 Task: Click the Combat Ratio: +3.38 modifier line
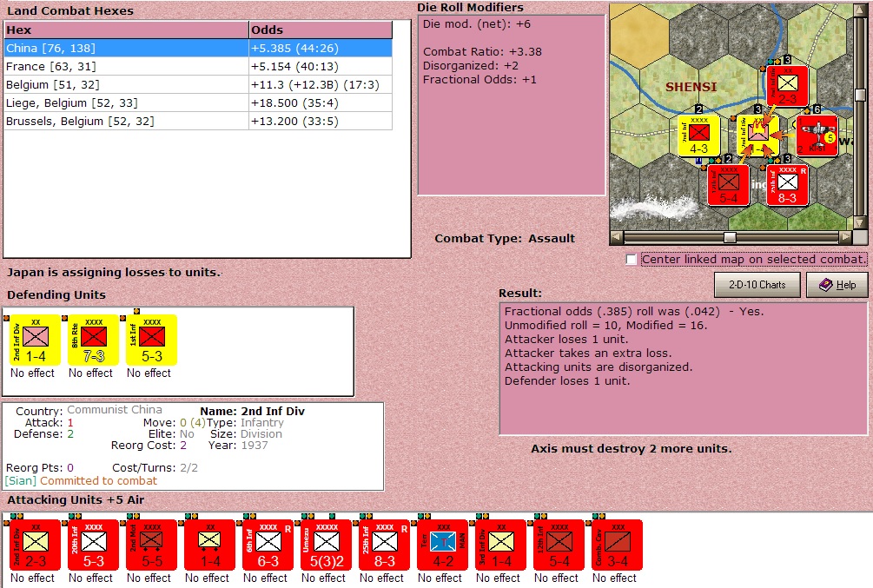[482, 52]
